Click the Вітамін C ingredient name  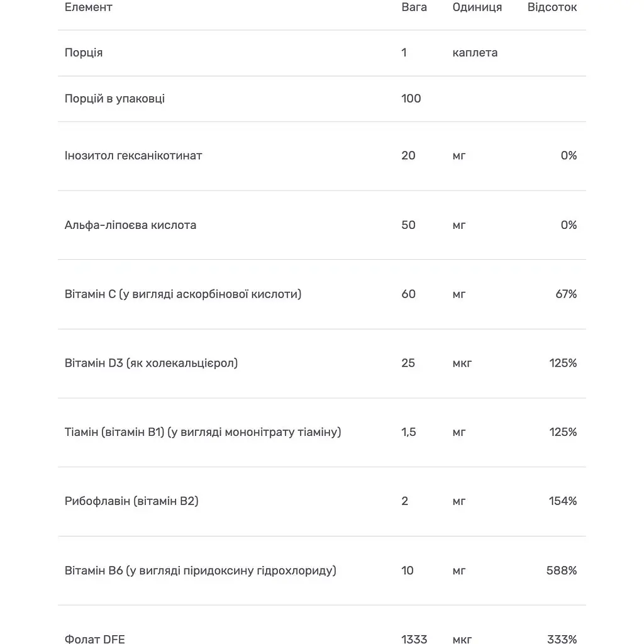point(182,294)
